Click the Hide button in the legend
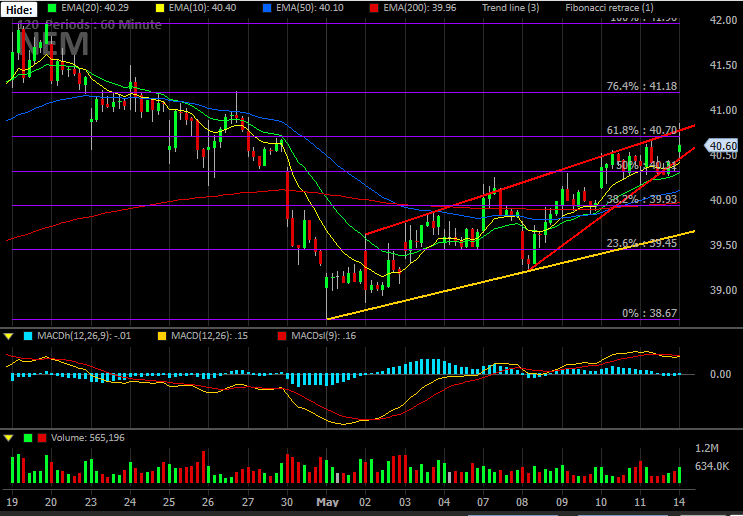The width and height of the screenshot is (743, 516). click(18, 9)
